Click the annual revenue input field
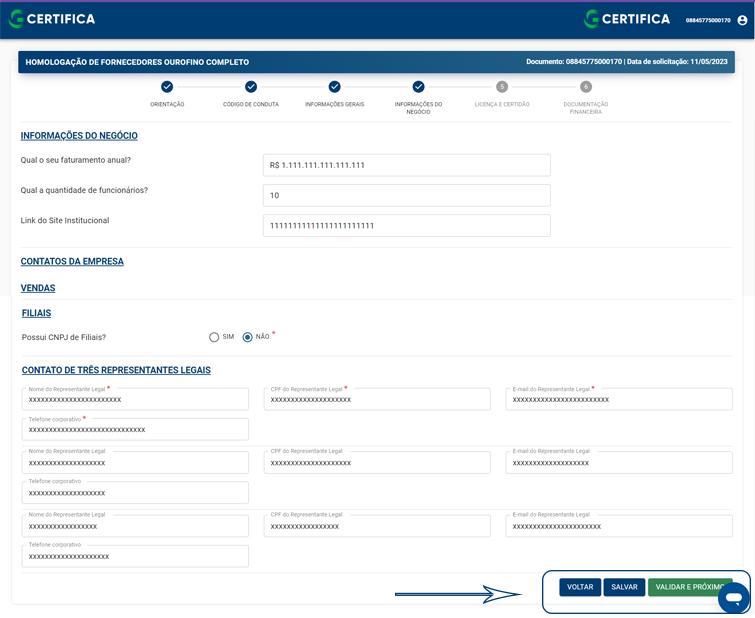Viewport: 755px width, 618px height. [x=407, y=165]
